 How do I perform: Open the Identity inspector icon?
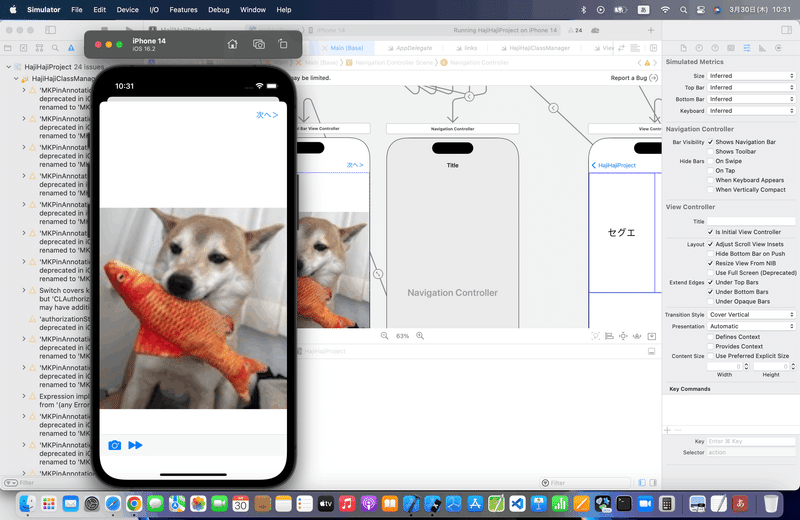(x=731, y=48)
